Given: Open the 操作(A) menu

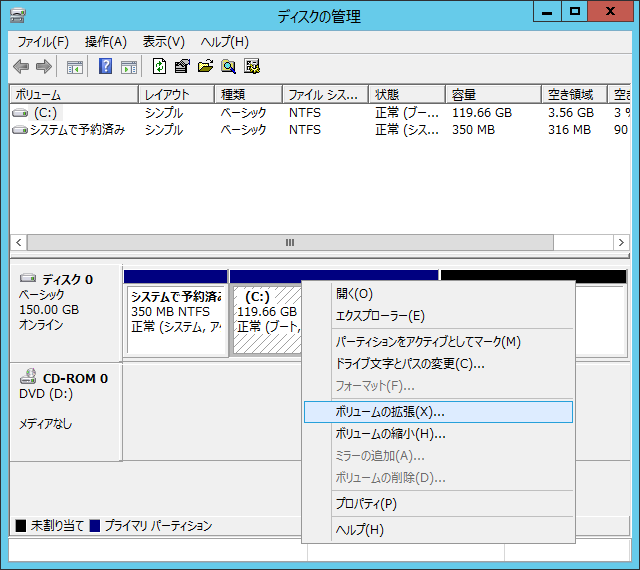Looking at the screenshot, I should (x=106, y=42).
